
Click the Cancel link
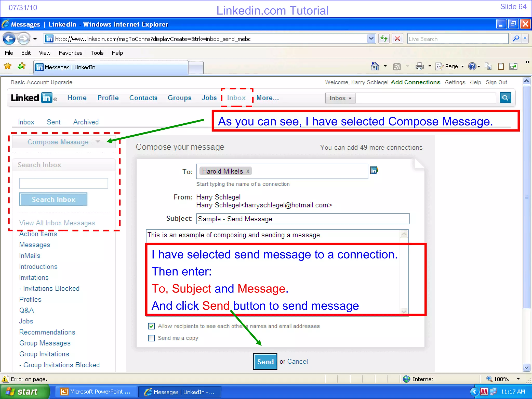click(297, 361)
